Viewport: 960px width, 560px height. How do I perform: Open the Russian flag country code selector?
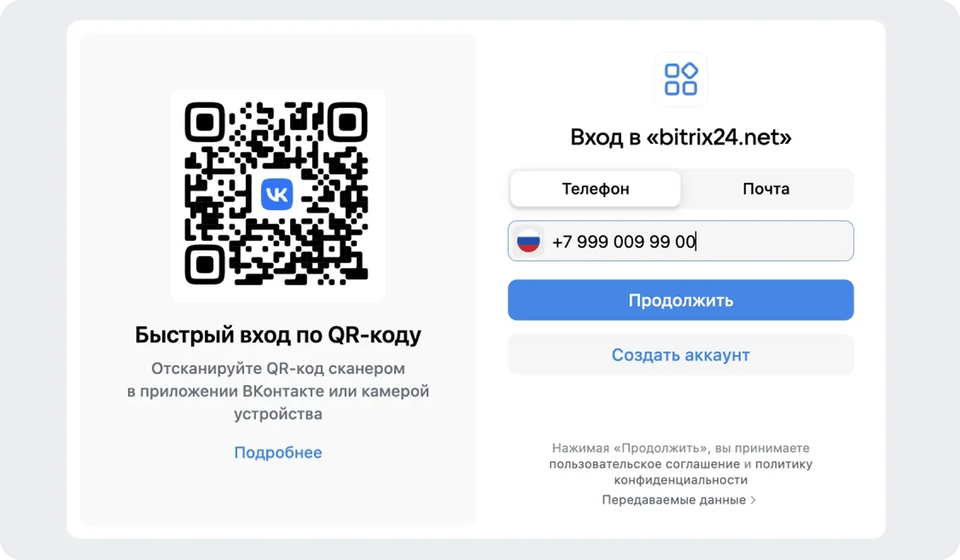point(529,241)
